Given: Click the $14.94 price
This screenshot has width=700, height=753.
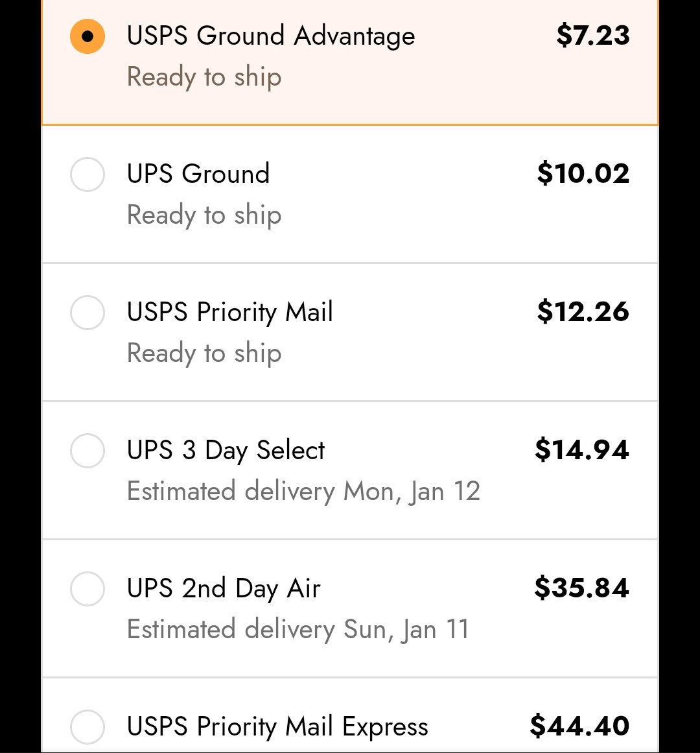Looking at the screenshot, I should (582, 450).
